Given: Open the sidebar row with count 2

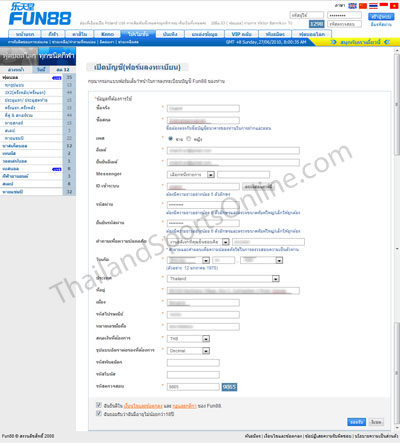Looking at the screenshot, I should coord(38,153).
